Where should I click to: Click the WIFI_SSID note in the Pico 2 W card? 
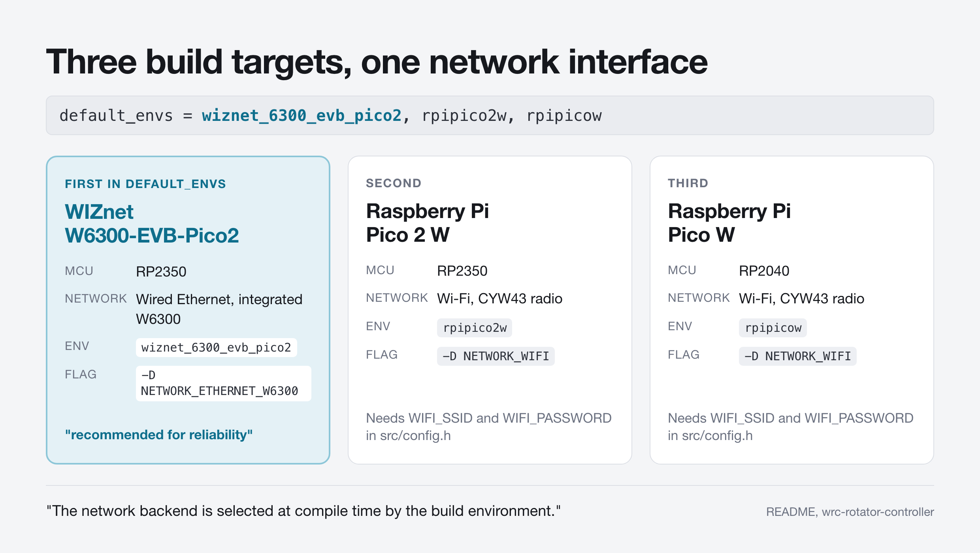click(x=489, y=427)
